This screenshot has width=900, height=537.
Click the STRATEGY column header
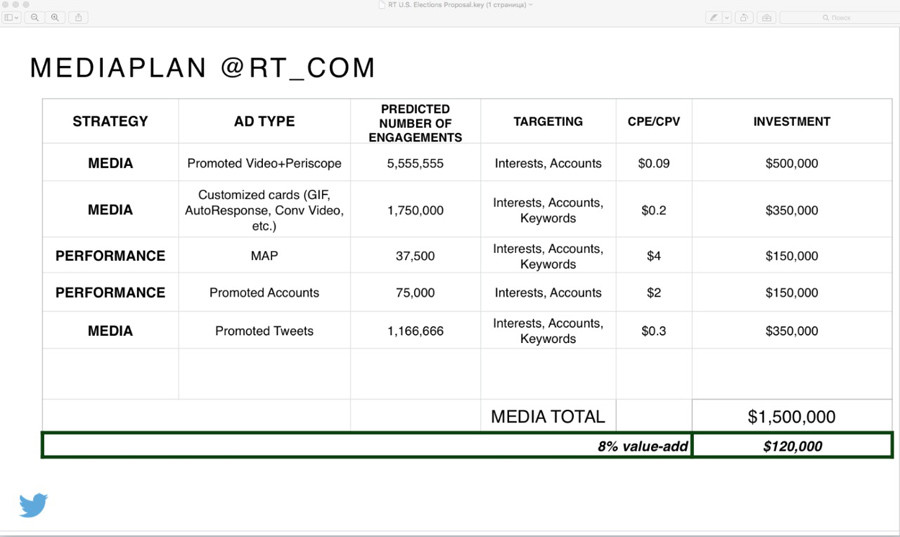110,122
